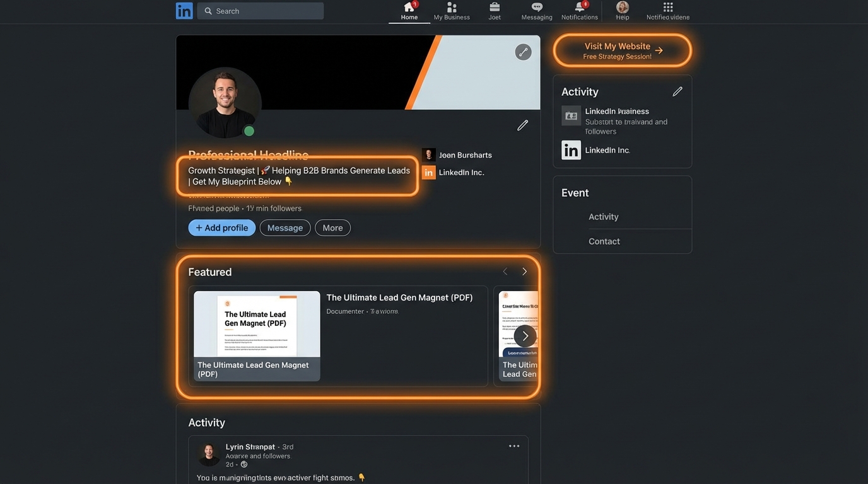Open the post options ellipsis menu

click(513, 446)
